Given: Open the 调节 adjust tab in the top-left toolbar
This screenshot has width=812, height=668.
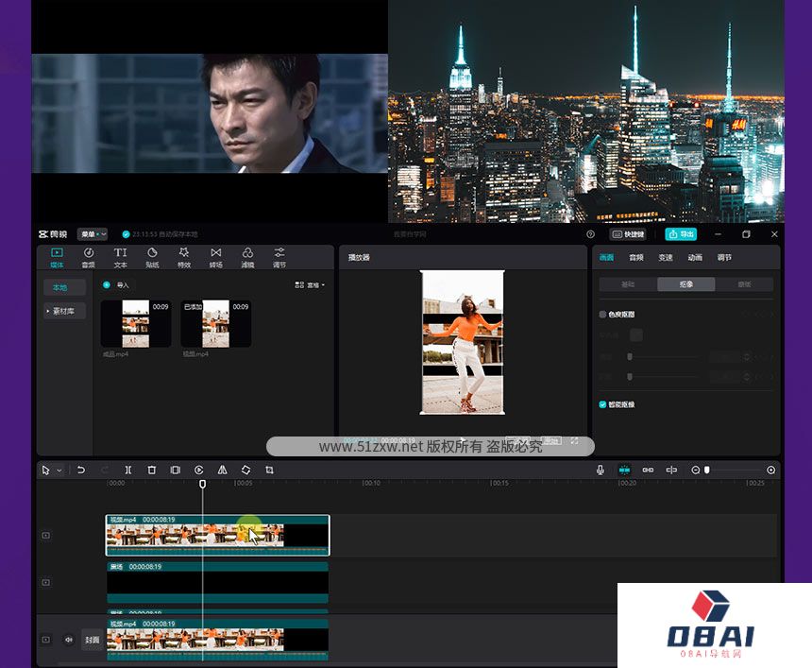Looking at the screenshot, I should point(279,258).
